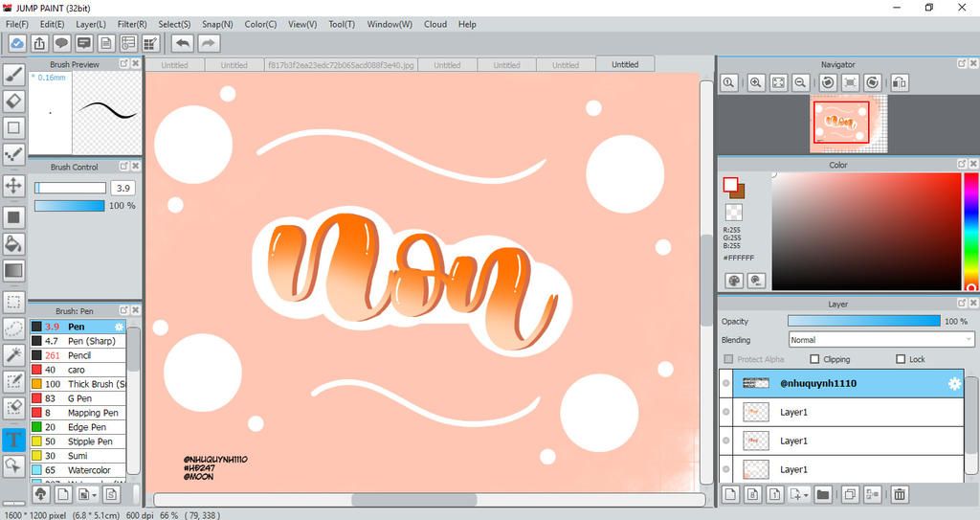Screen dimensions: 980x520
Task: Open the Layer menu
Action: (x=91, y=24)
